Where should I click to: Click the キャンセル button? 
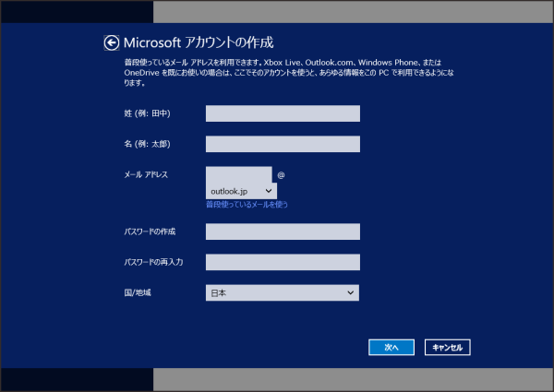[447, 348]
